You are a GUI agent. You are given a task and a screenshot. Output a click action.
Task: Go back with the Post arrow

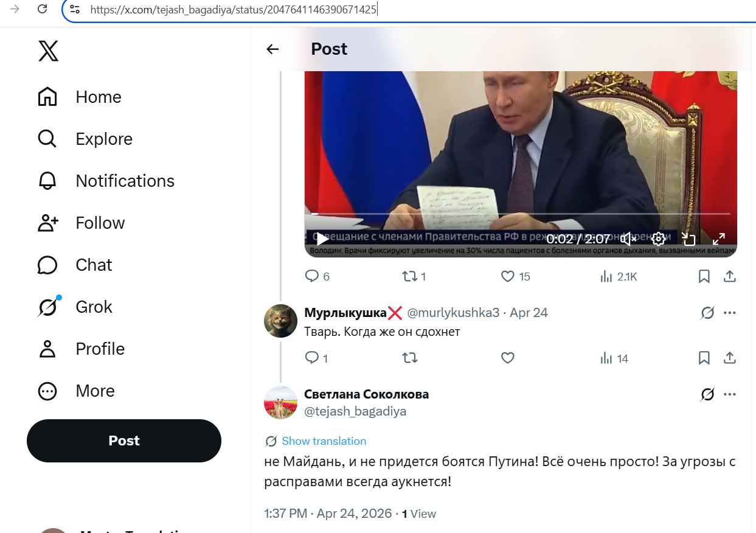tap(272, 49)
